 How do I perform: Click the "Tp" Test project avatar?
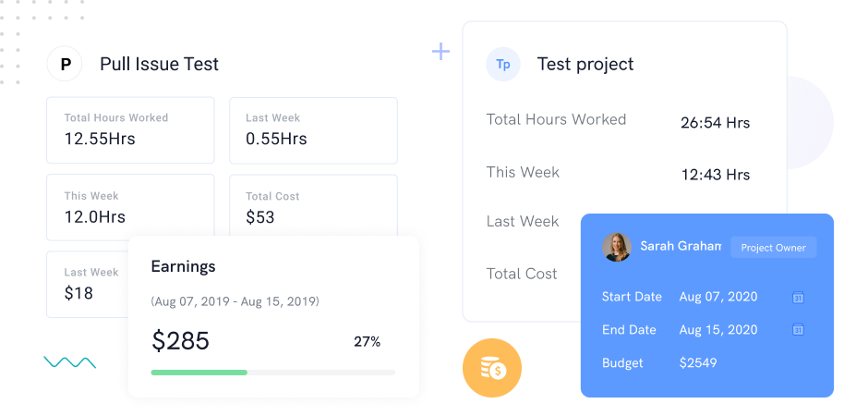[503, 65]
